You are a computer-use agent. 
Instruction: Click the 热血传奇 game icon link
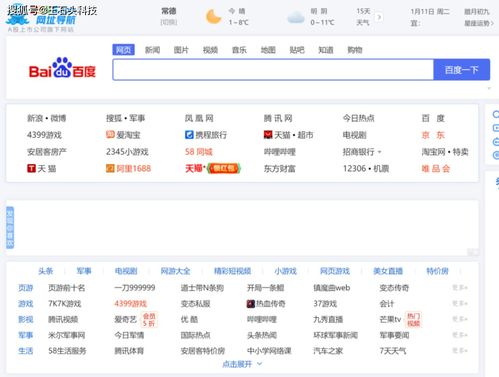pos(266,304)
